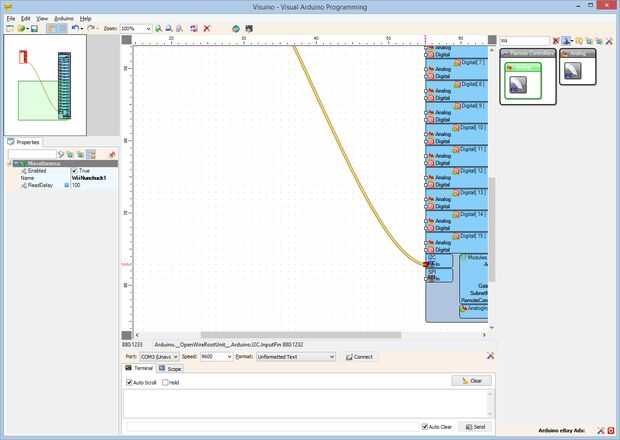Open the Arduino menu

pos(64,19)
